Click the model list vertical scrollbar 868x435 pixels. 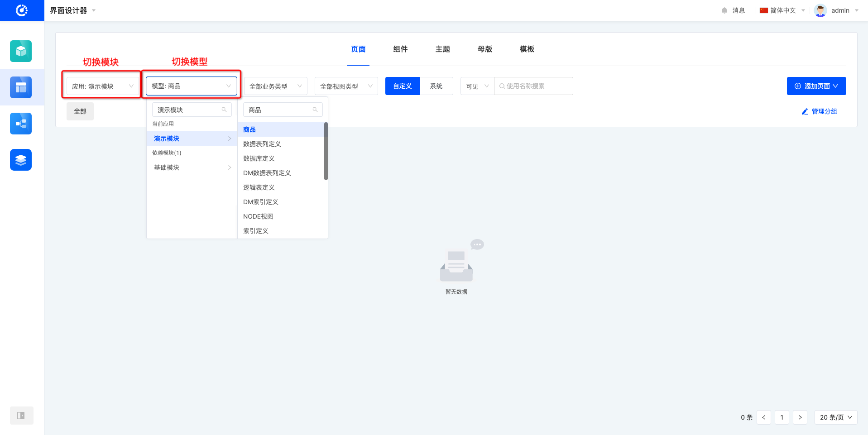326,151
